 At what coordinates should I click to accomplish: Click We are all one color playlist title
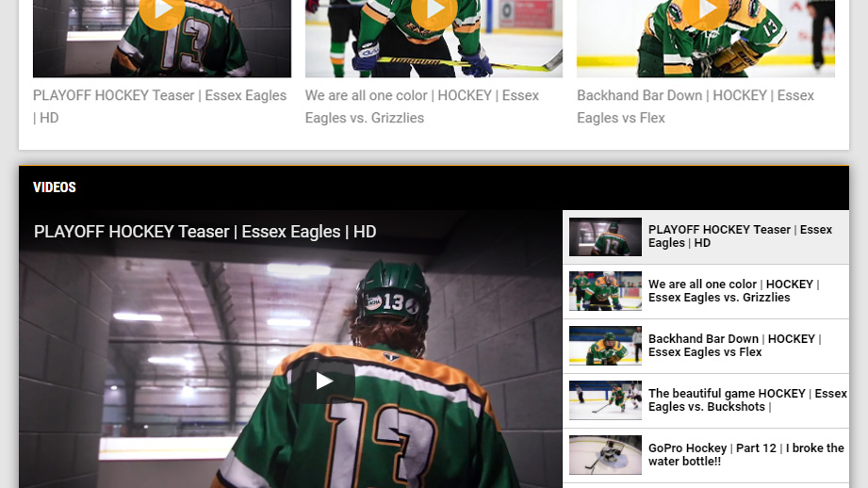(x=733, y=291)
